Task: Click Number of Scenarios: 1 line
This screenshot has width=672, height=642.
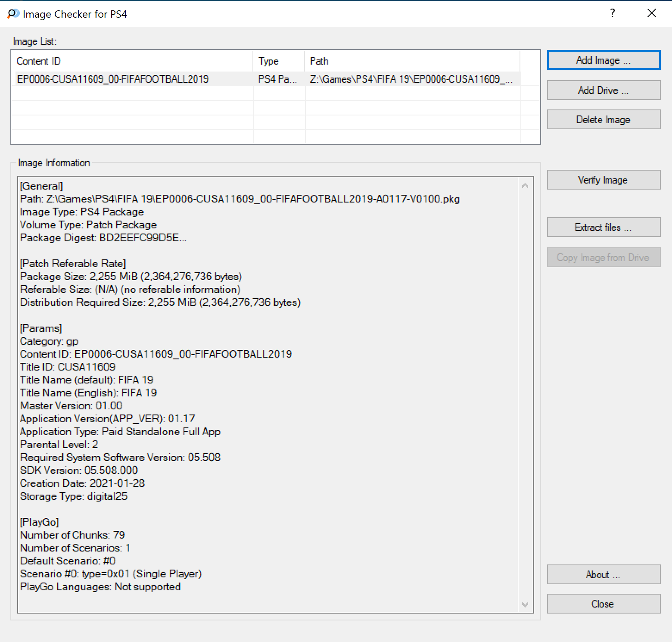Action: click(x=75, y=548)
